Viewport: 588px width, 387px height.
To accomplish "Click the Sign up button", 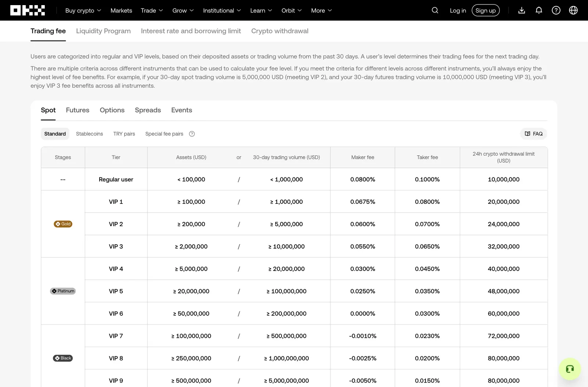I will 485,11.
